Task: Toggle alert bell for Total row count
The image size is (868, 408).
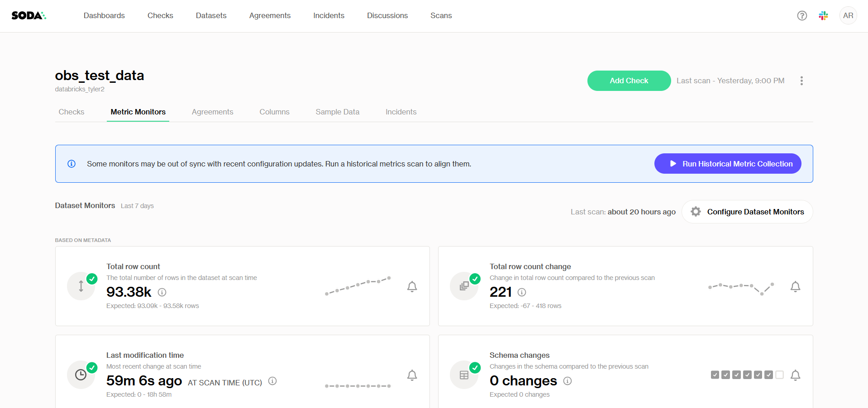Action: point(412,287)
